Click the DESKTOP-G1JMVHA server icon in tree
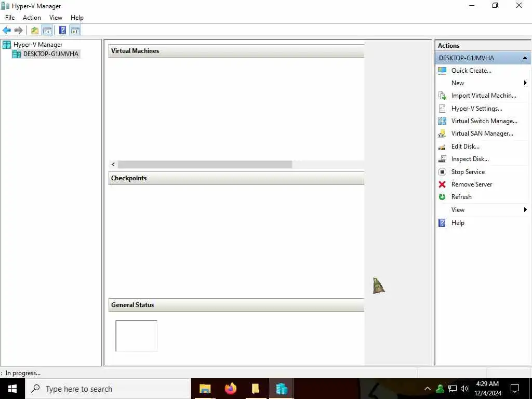 coord(17,54)
